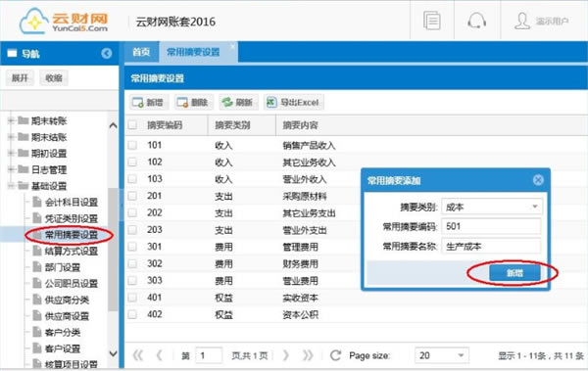Tick the checkbox for row 201
588x371 pixels.
[x=132, y=196]
